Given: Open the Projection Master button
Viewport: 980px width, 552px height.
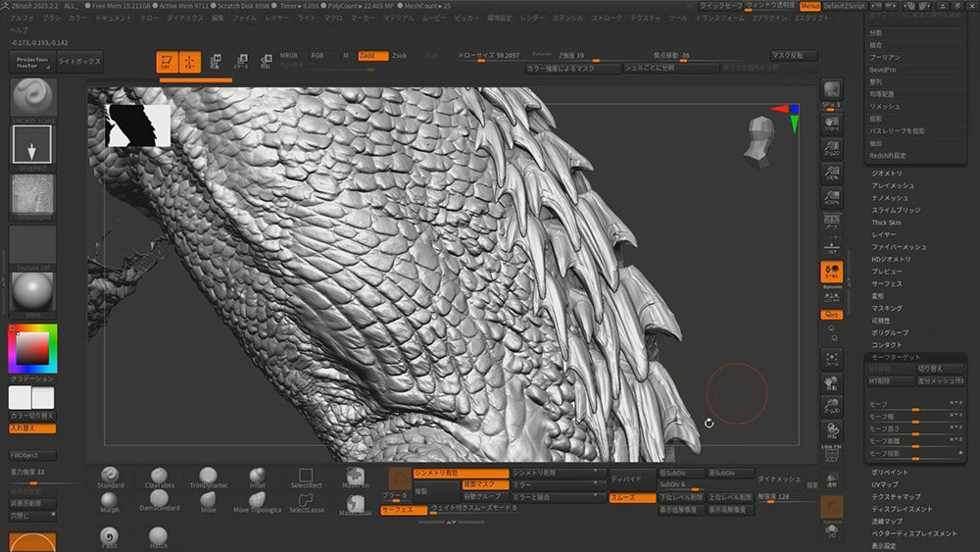Looking at the screenshot, I should tap(32, 62).
